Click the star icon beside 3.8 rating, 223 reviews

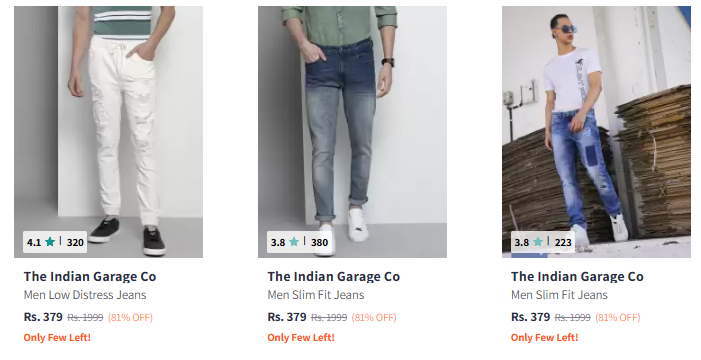[x=538, y=242]
